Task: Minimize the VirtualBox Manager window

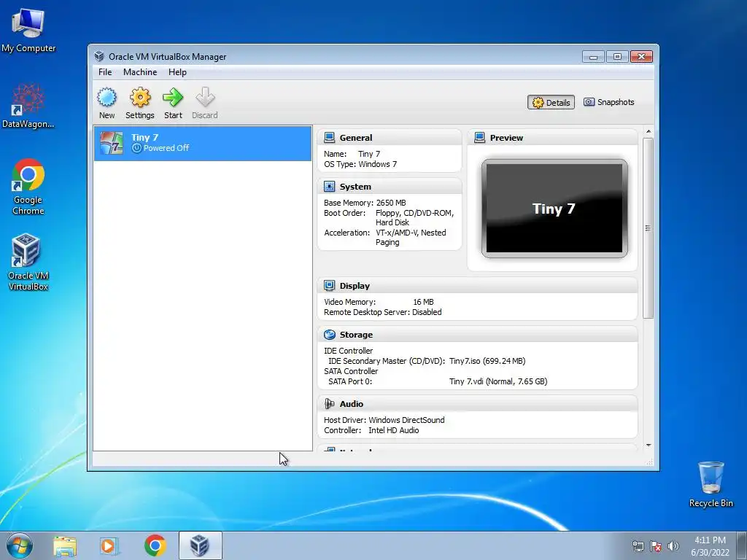Action: [593, 57]
